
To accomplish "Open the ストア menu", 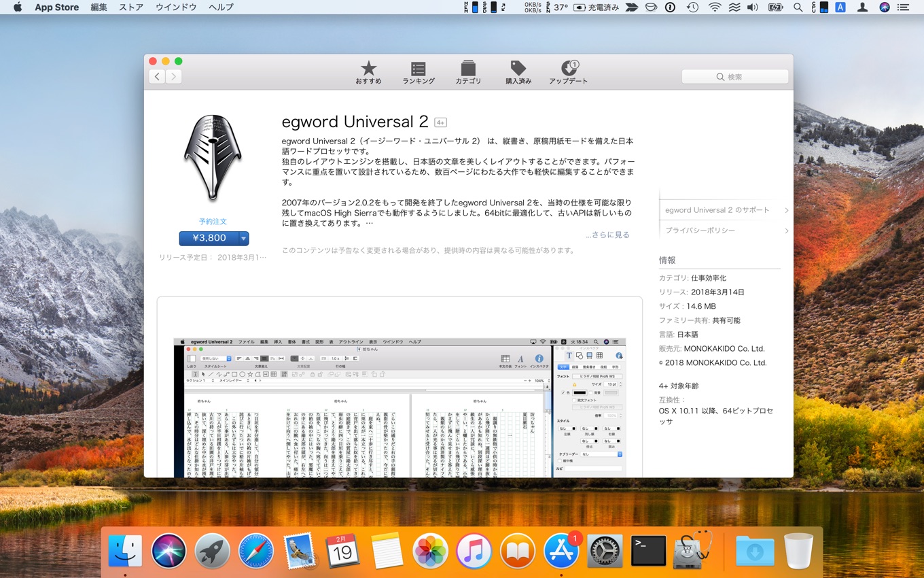I will coord(131,7).
